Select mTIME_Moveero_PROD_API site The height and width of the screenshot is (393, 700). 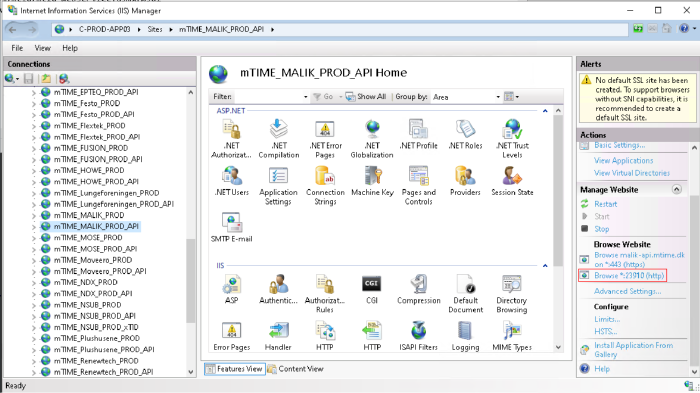100,272
